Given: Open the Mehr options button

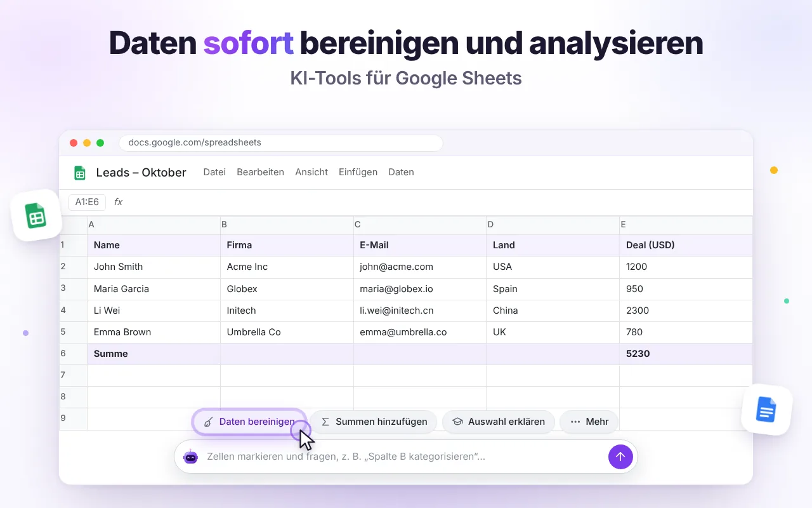Looking at the screenshot, I should 589,422.
